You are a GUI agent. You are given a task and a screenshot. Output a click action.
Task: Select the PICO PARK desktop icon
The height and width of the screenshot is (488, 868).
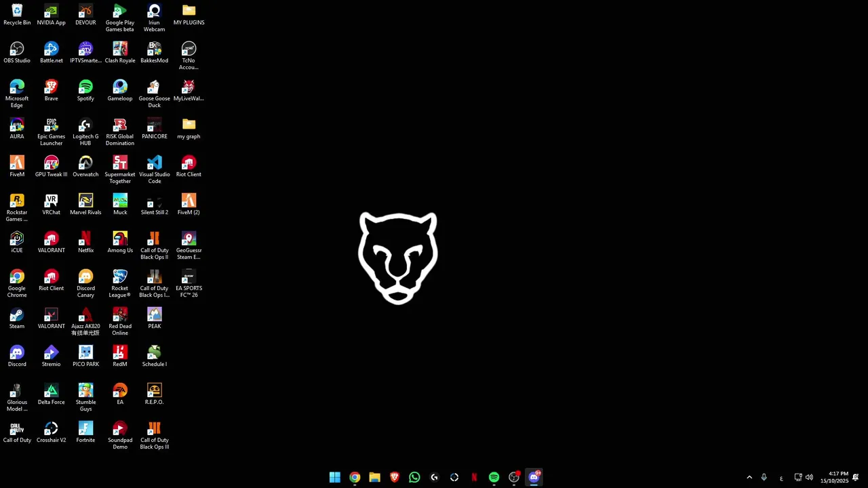tap(85, 357)
